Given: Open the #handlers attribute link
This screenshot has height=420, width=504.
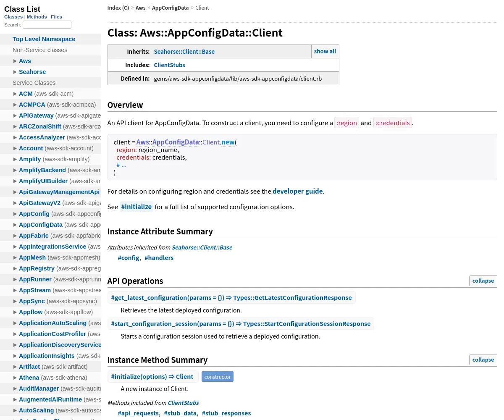Looking at the screenshot, I should 159,258.
